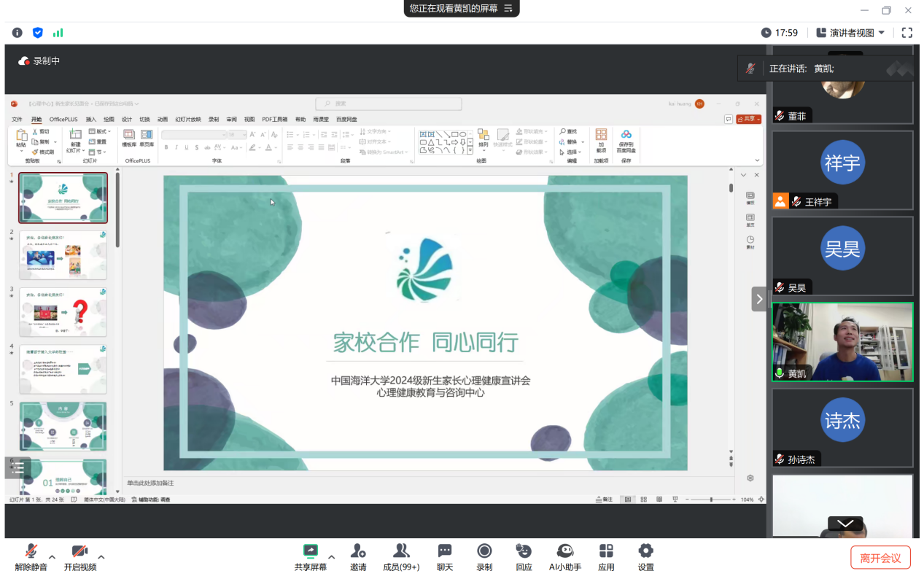924x579 pixels.
Task: Click the Share Screen (共享屏幕) icon
Action: click(x=311, y=551)
